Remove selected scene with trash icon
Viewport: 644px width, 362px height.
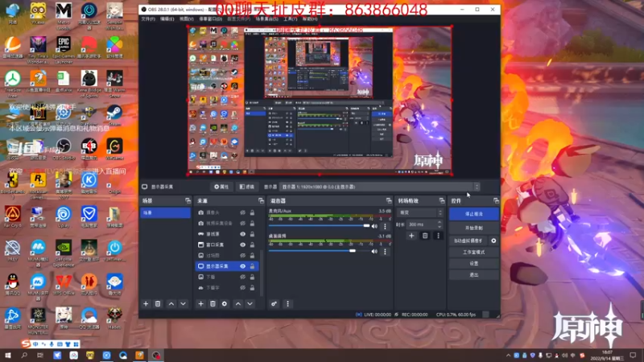coord(158,304)
